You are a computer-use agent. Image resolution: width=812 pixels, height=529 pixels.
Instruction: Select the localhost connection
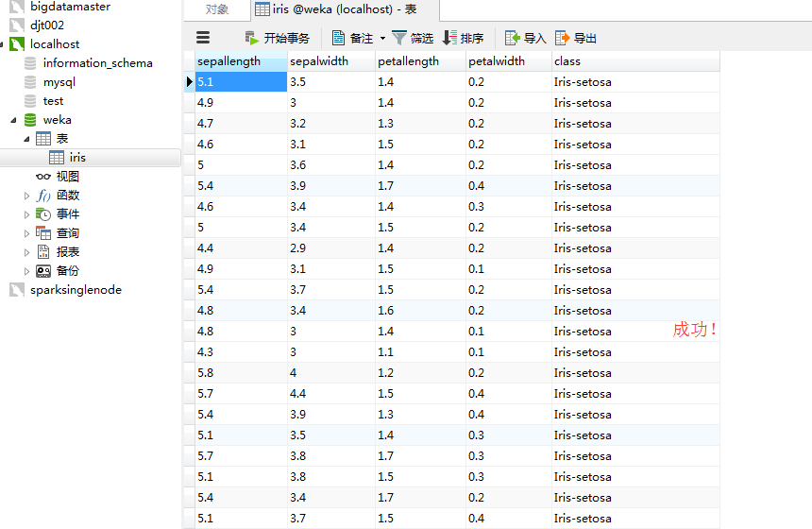[55, 44]
